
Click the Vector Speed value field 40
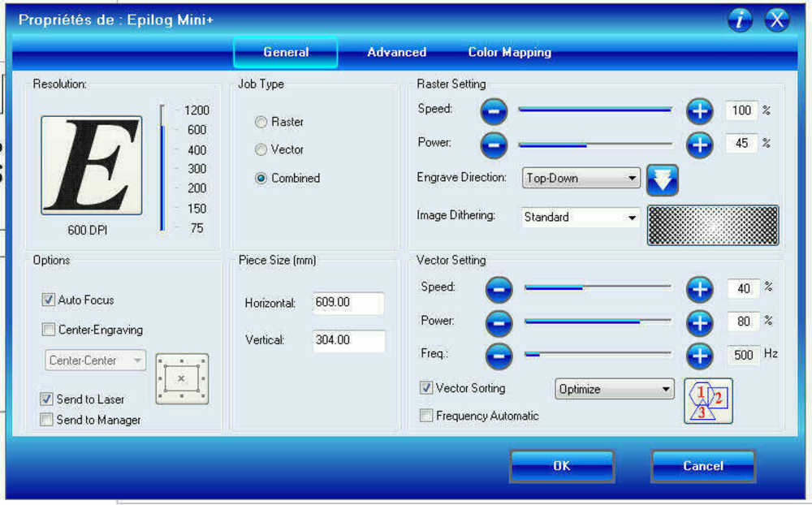(x=743, y=288)
